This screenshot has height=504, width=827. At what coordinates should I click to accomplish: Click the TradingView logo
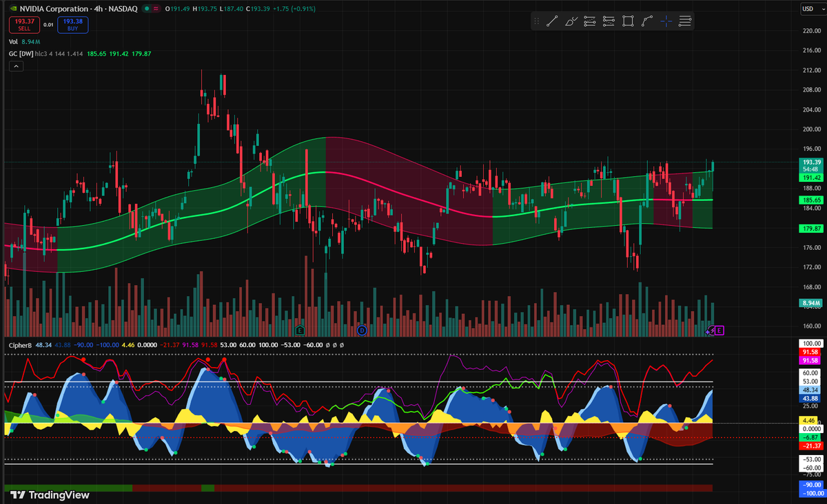point(50,494)
